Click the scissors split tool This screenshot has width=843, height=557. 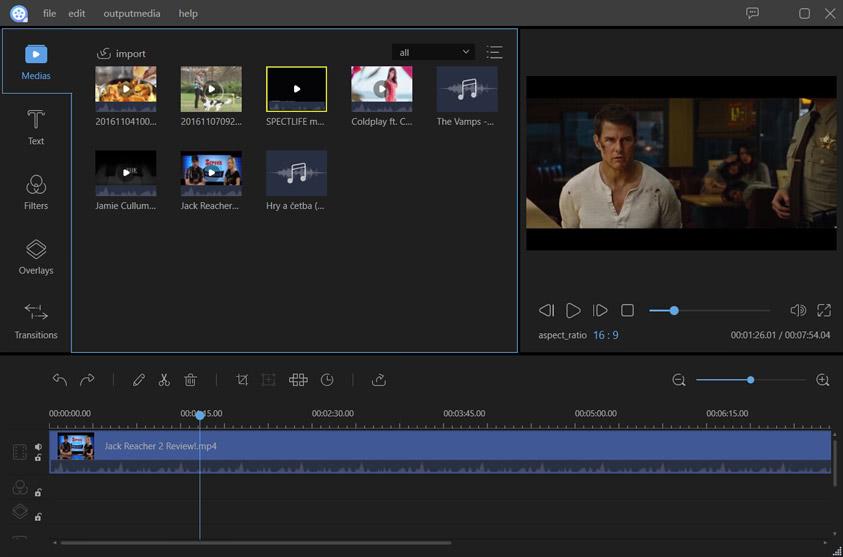point(164,380)
